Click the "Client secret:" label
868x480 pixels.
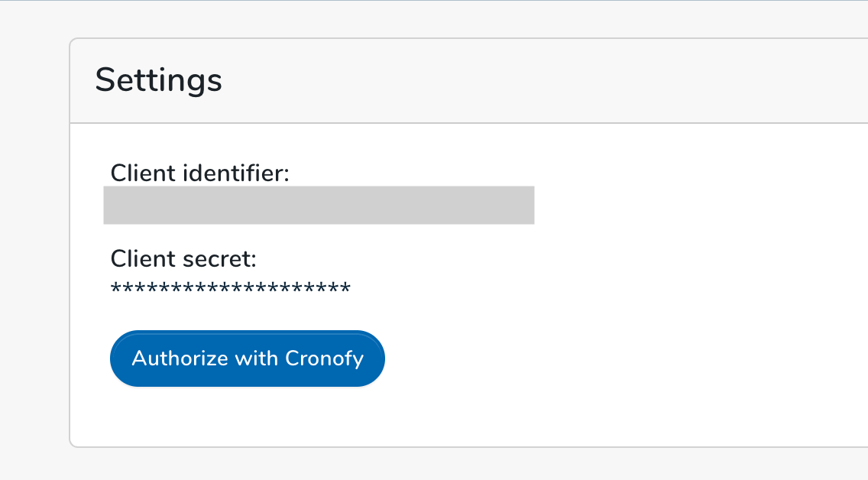[x=183, y=258]
